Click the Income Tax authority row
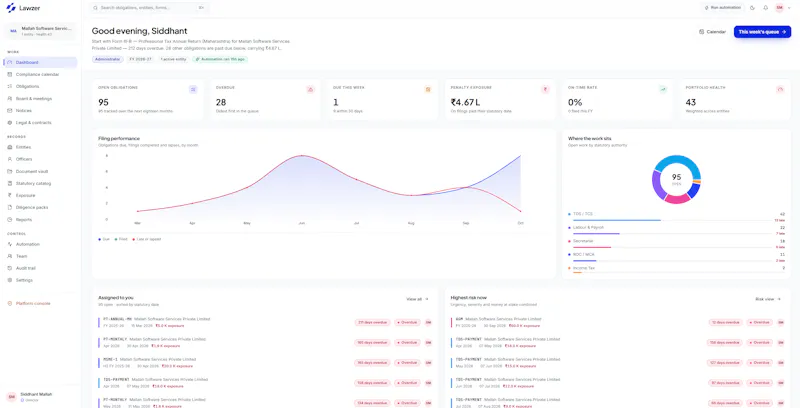 [x=677, y=270]
